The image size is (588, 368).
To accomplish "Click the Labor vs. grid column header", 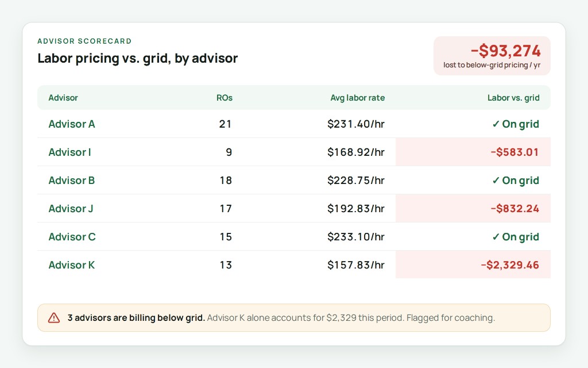I will point(513,98).
